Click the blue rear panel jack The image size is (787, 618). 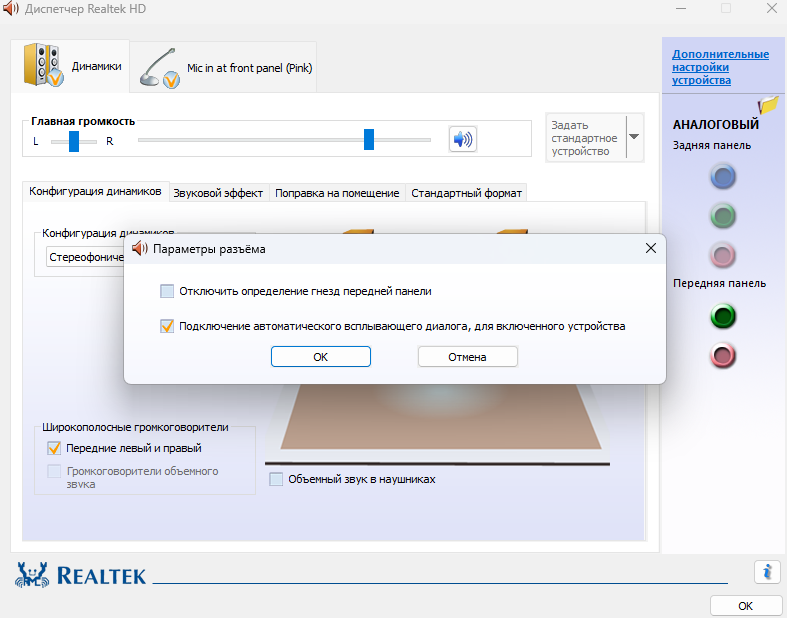(723, 177)
